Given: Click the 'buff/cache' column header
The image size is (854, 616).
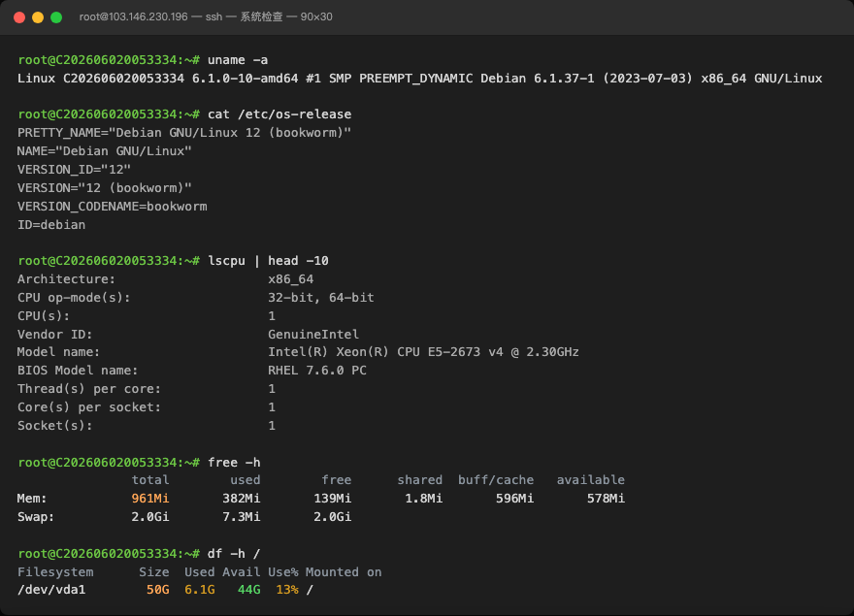Looking at the screenshot, I should pos(496,480).
